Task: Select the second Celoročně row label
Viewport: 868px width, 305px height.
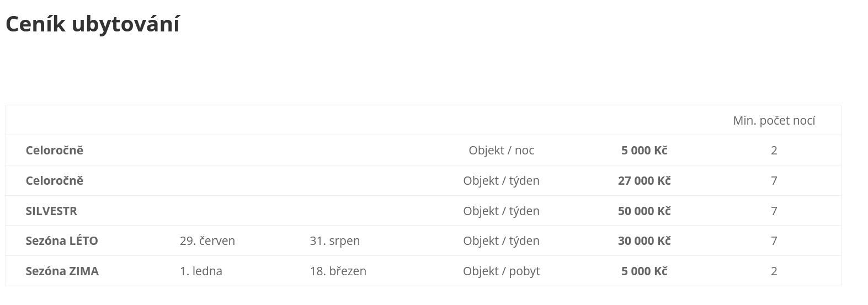Action: [55, 180]
